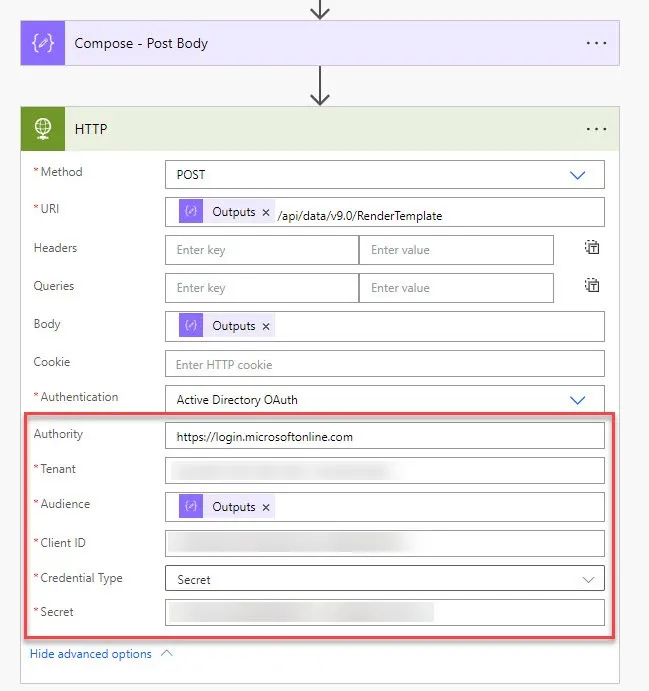Screen dimensions: 649x691
Task: Click the Client ID input field
Action: 385,543
